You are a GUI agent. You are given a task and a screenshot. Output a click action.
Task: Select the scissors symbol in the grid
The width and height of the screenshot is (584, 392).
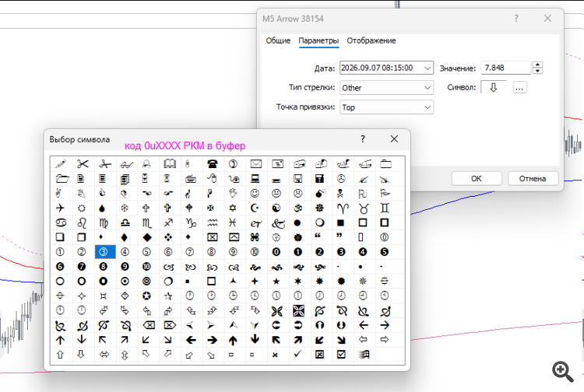83,164
